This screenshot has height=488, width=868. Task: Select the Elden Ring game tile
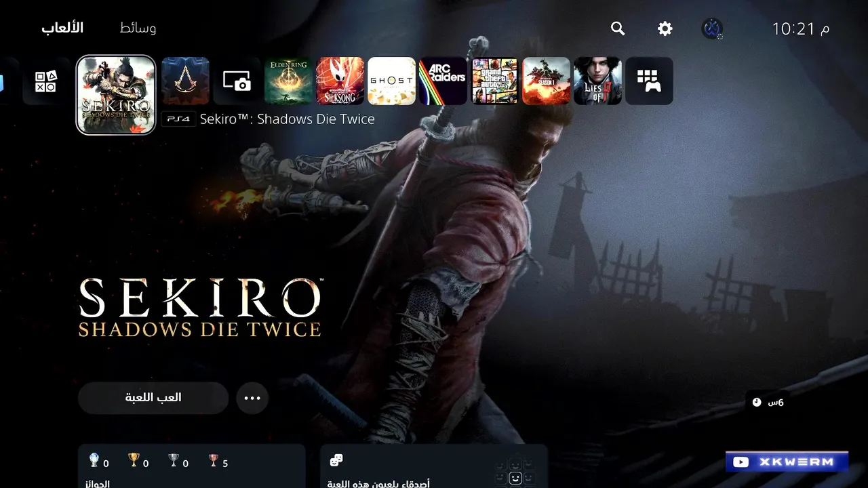[x=288, y=81]
